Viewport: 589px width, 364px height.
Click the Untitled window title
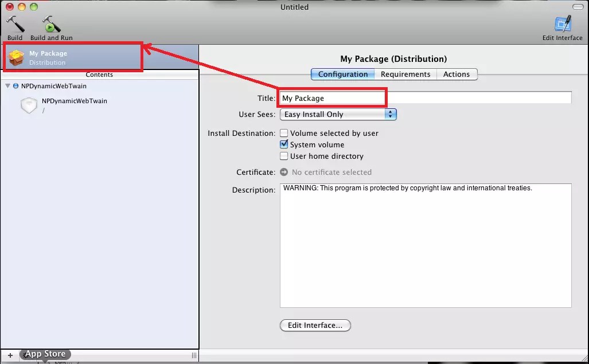(295, 7)
